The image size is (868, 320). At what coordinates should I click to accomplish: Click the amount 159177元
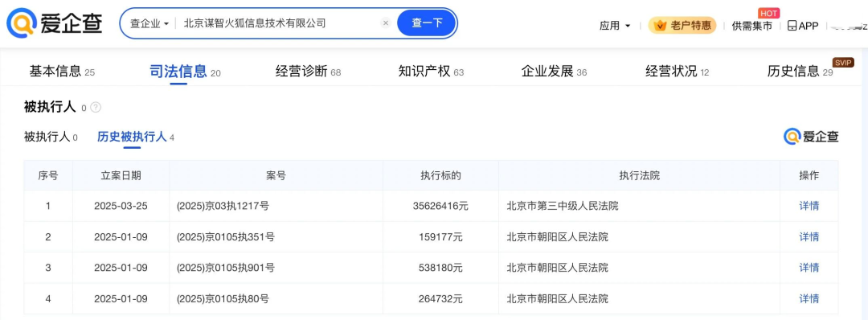[440, 237]
